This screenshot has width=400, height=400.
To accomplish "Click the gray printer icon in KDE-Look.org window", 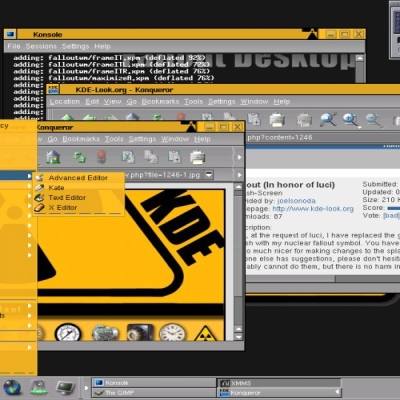I will pyautogui.click(x=304, y=120).
